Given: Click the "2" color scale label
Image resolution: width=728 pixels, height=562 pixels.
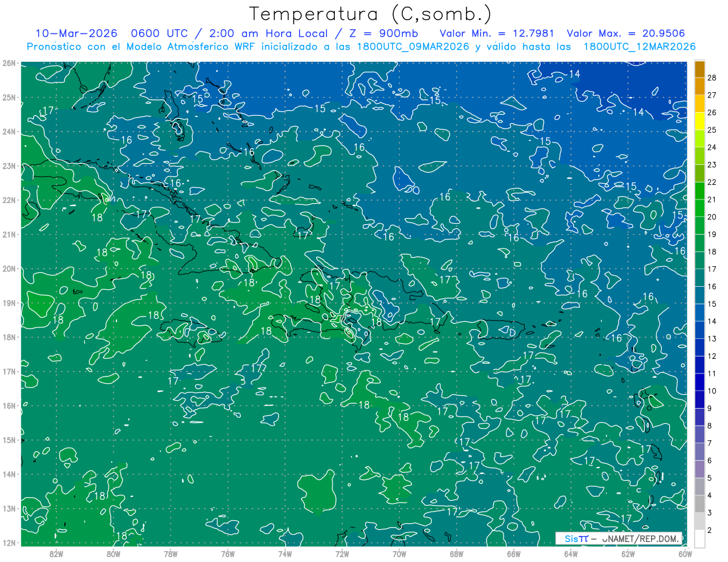Looking at the screenshot, I should pyautogui.click(x=710, y=530).
